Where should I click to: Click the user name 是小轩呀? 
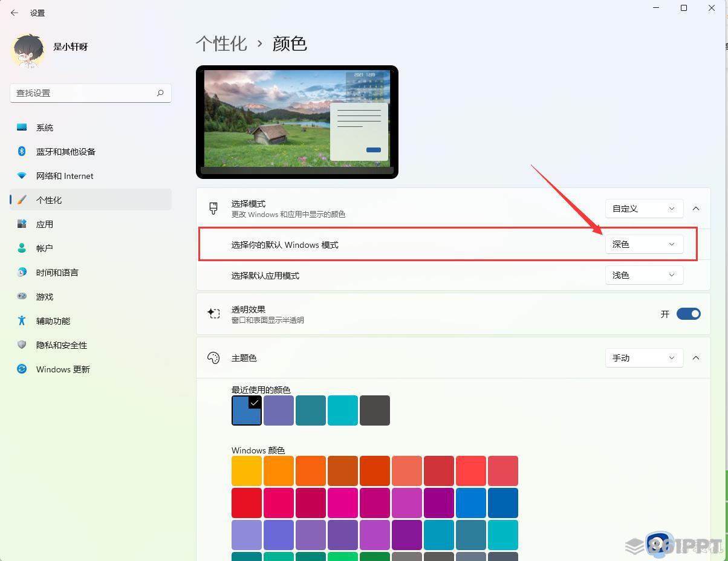pyautogui.click(x=71, y=47)
